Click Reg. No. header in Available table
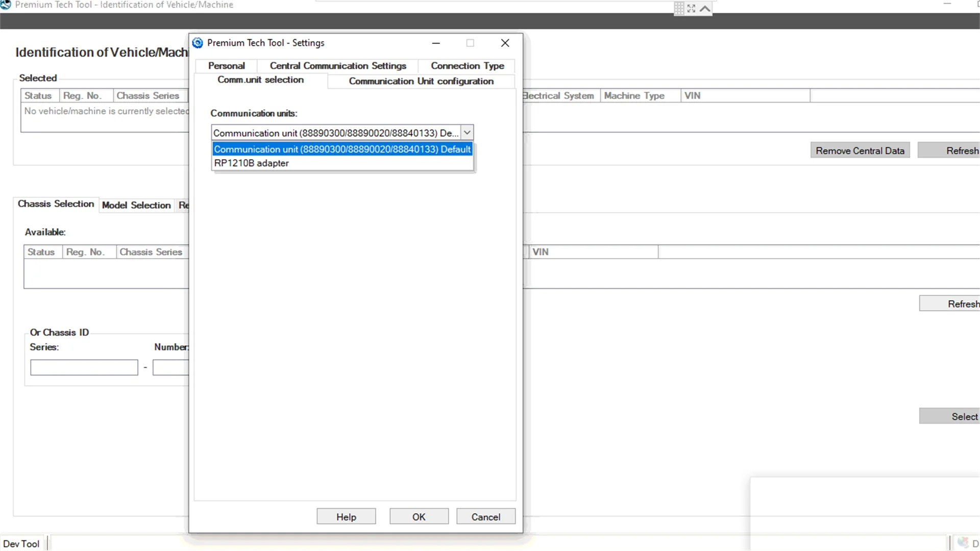The width and height of the screenshot is (980, 551). click(89, 252)
